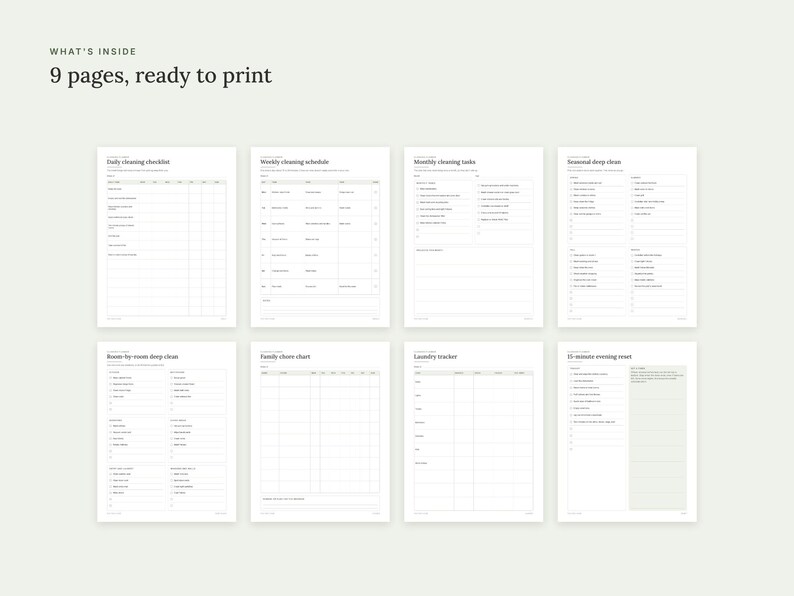
Task: Open the Weekly cleaning schedule page thumbnail
Action: pyautogui.click(x=320, y=237)
